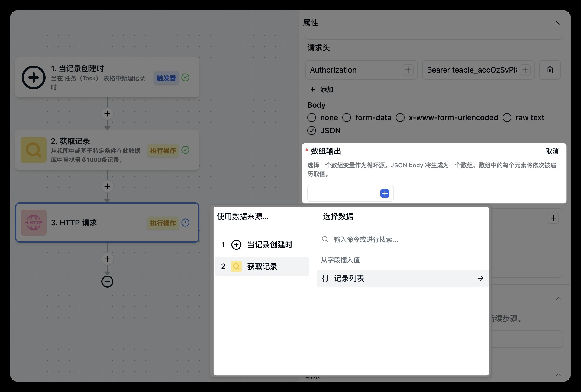Screen dimensions: 581x392
Task: Click the trigger plus-circle icon in step 1
Action: [x=34, y=77]
